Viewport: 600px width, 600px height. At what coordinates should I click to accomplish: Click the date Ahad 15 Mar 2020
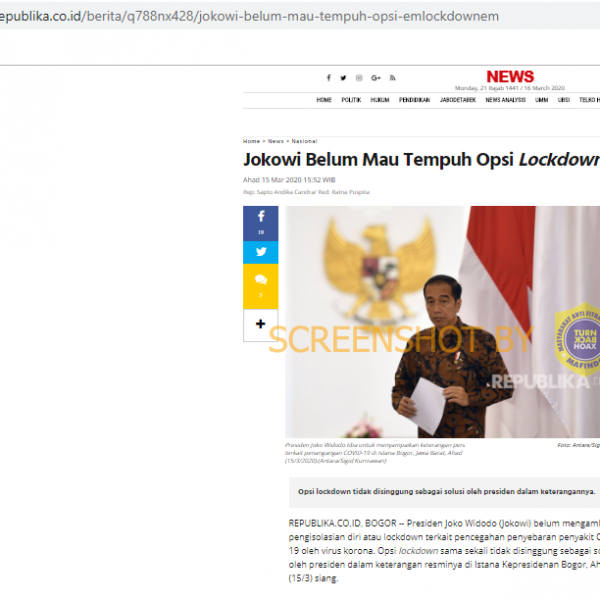pyautogui.click(x=289, y=180)
